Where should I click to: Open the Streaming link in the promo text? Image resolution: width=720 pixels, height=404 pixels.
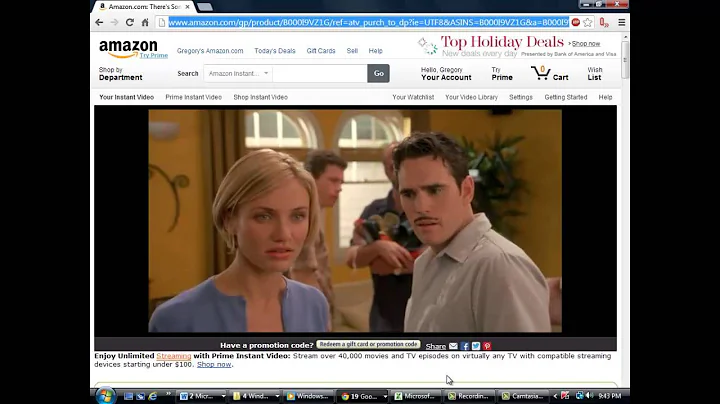[x=174, y=356]
